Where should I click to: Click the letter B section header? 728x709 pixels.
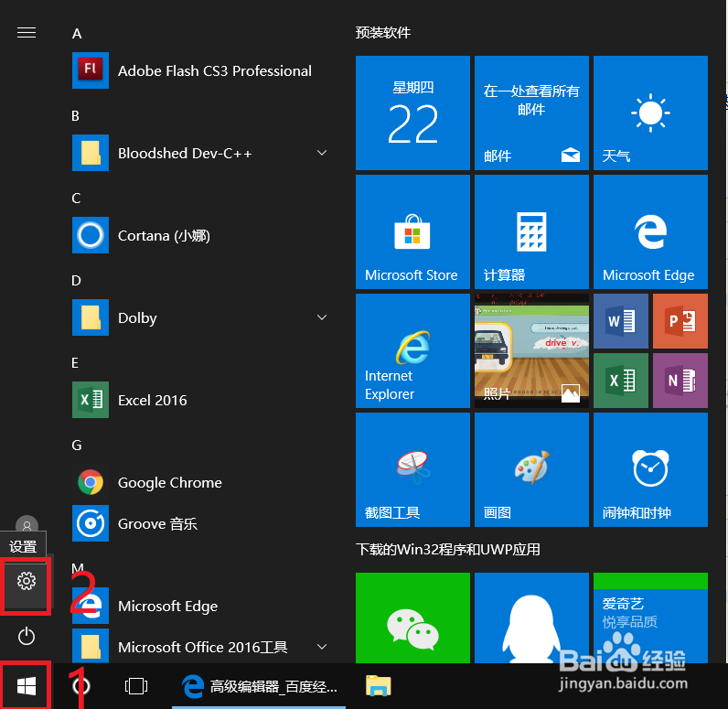(75, 115)
